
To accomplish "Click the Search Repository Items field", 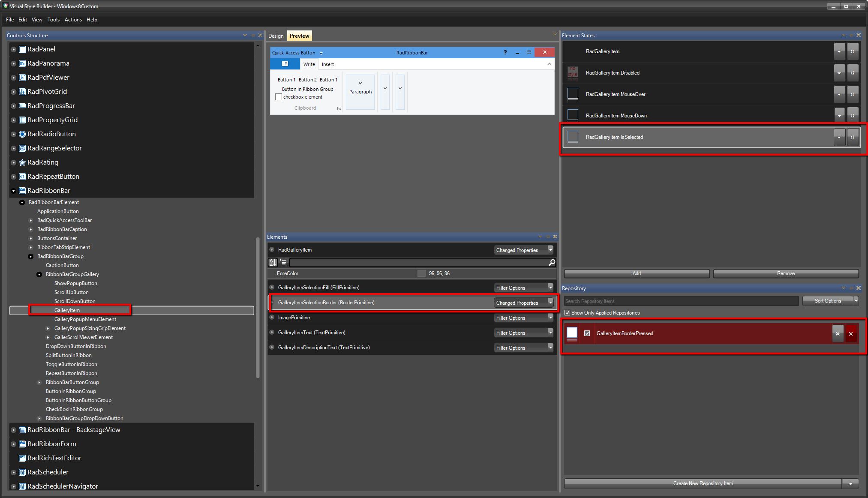I will (x=681, y=301).
